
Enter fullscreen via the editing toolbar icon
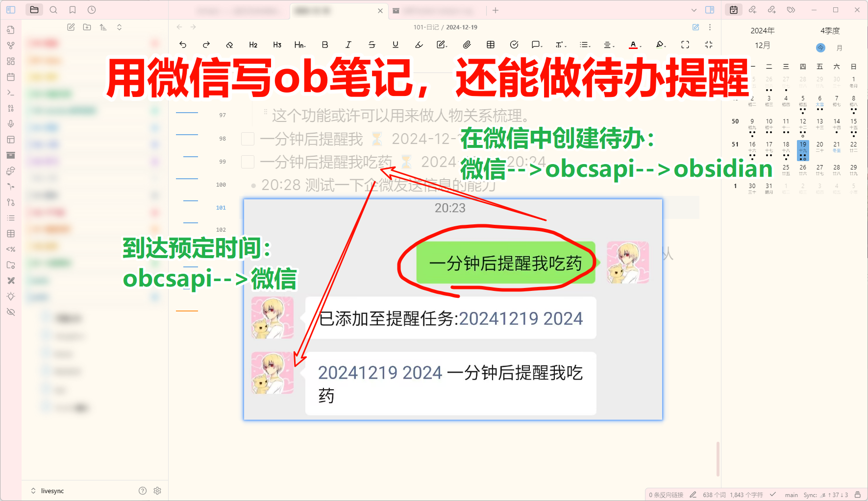(685, 45)
